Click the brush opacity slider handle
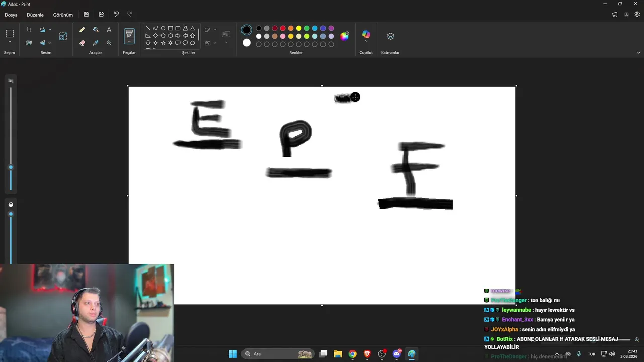This screenshot has height=362, width=644. 11,214
